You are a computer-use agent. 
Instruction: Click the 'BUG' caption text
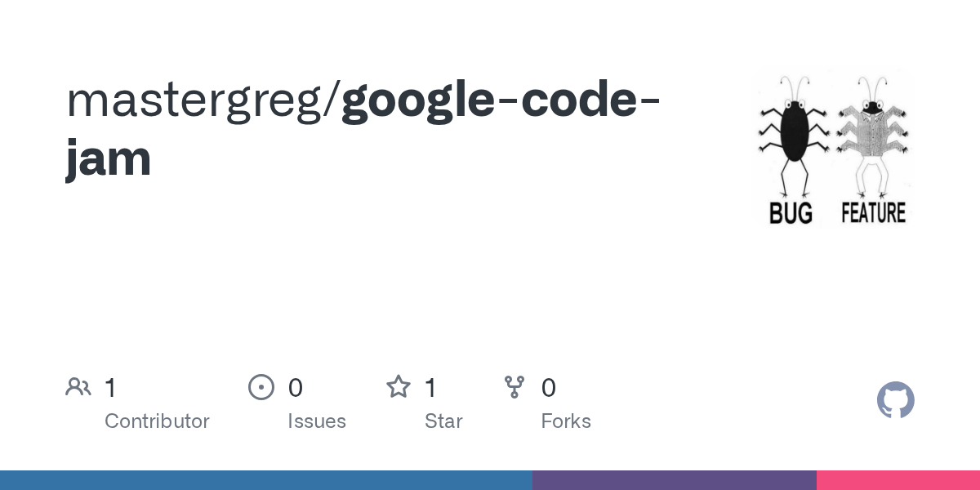791,213
